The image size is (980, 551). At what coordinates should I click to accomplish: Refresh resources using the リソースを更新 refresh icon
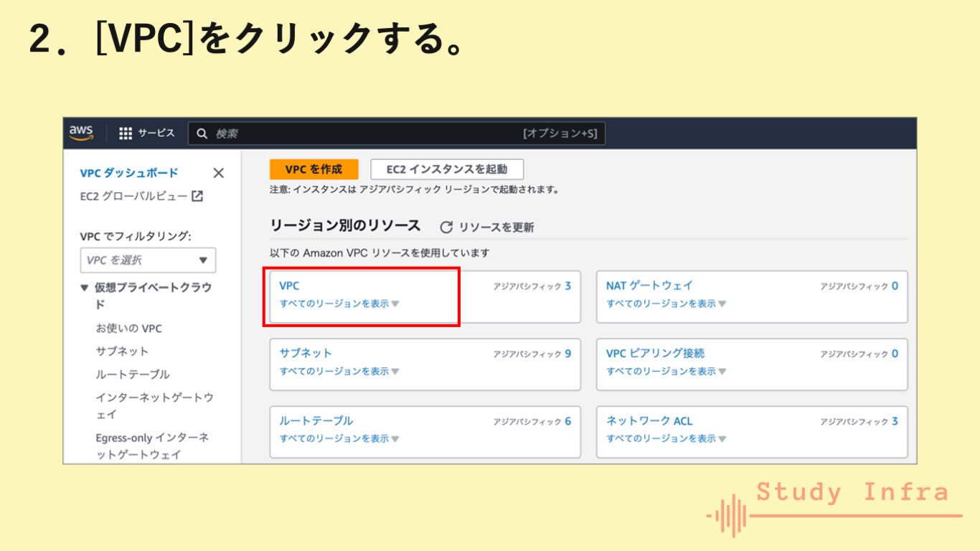click(x=446, y=226)
